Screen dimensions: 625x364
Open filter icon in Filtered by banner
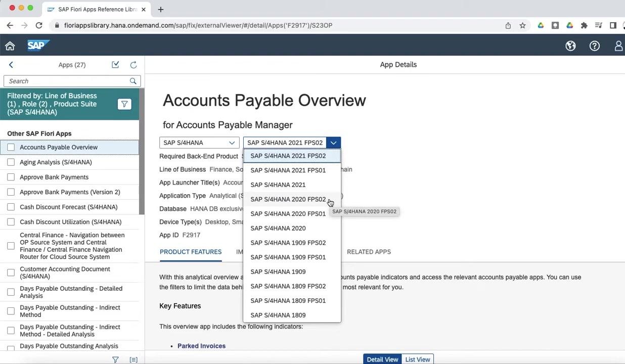pyautogui.click(x=124, y=104)
